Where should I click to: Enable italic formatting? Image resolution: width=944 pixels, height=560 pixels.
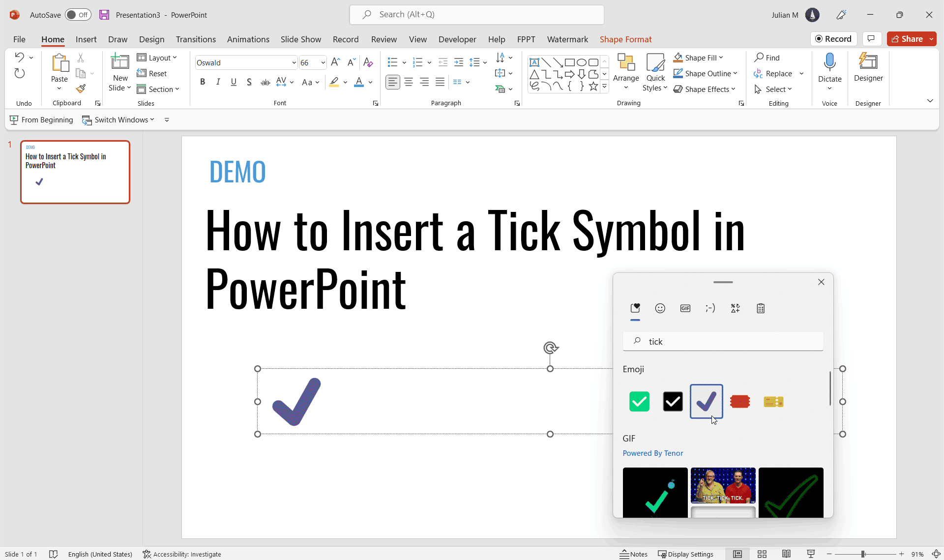click(x=218, y=82)
